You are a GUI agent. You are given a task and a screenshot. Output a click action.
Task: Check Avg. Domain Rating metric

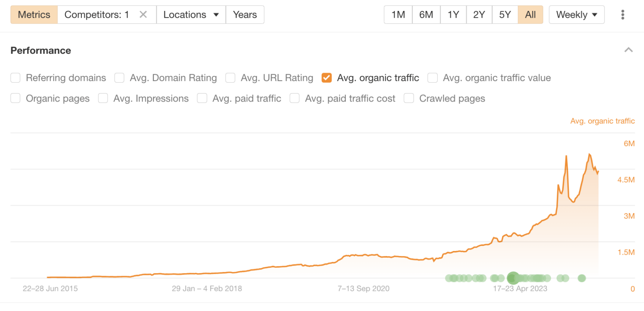[119, 78]
